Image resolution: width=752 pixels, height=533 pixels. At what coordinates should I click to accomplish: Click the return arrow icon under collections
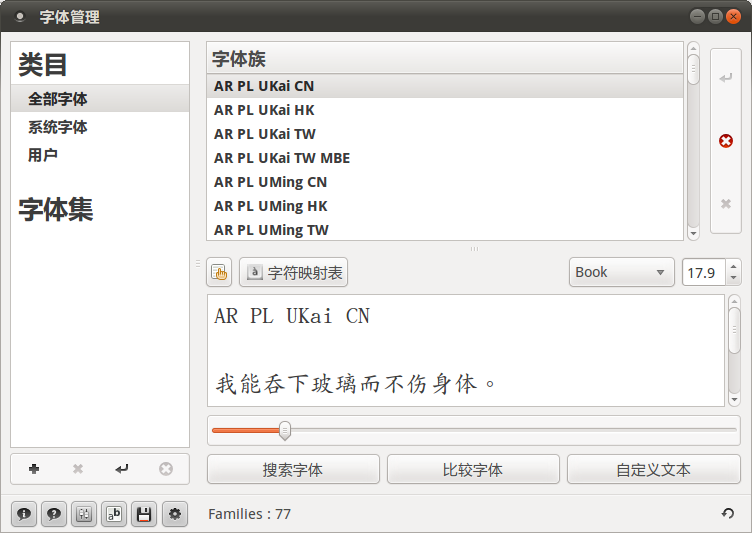122,469
